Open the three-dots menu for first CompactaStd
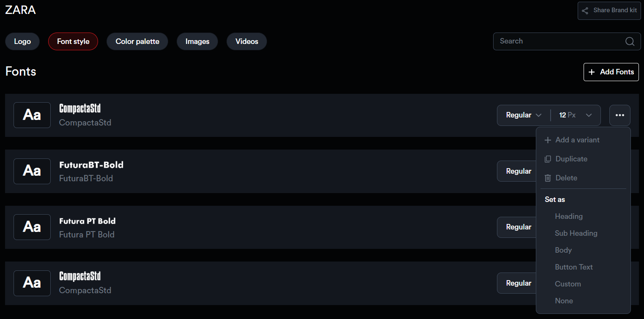Viewport: 644px width, 319px height. (x=620, y=115)
